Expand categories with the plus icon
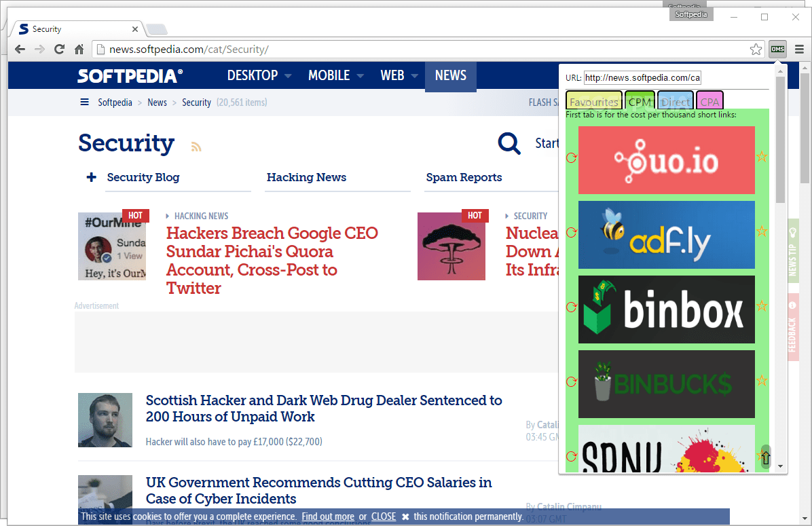812x526 pixels. pos(91,177)
